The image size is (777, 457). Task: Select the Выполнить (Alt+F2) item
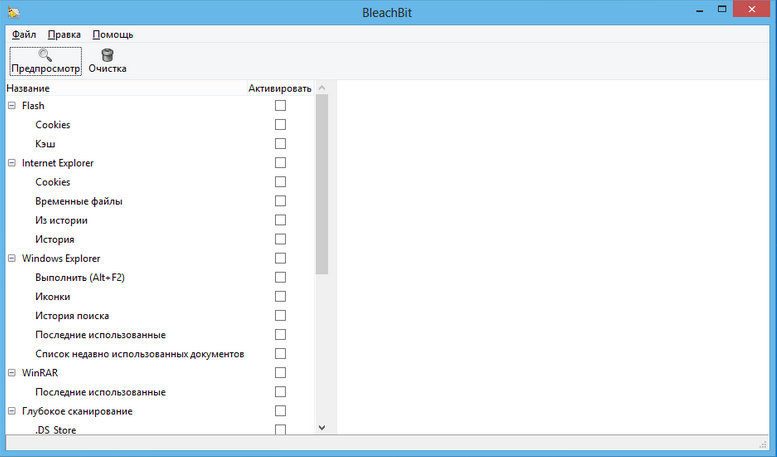click(80, 277)
